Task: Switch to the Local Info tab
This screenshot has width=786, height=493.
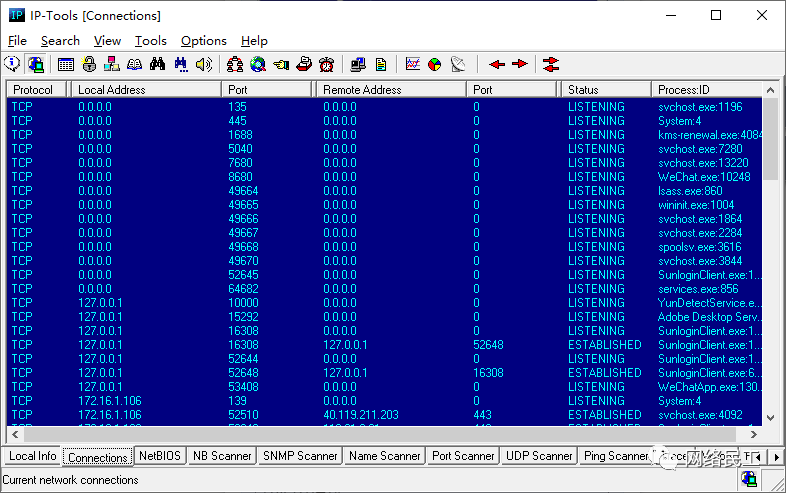Action: 33,456
